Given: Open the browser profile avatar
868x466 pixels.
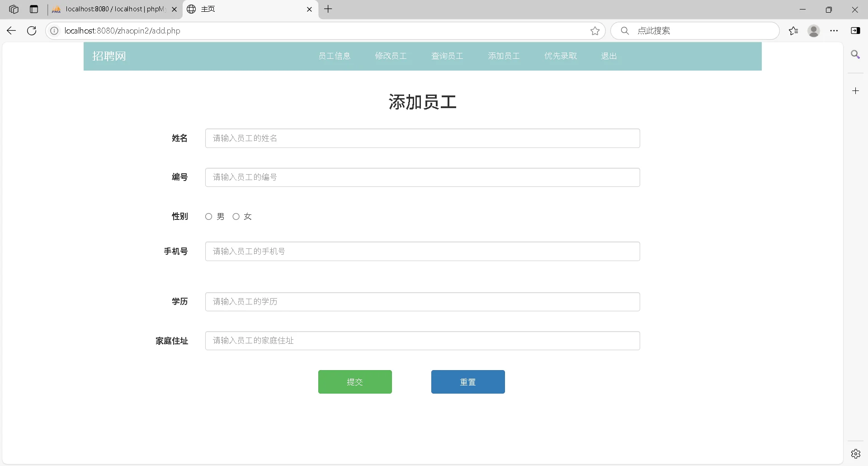Looking at the screenshot, I should coord(814,30).
